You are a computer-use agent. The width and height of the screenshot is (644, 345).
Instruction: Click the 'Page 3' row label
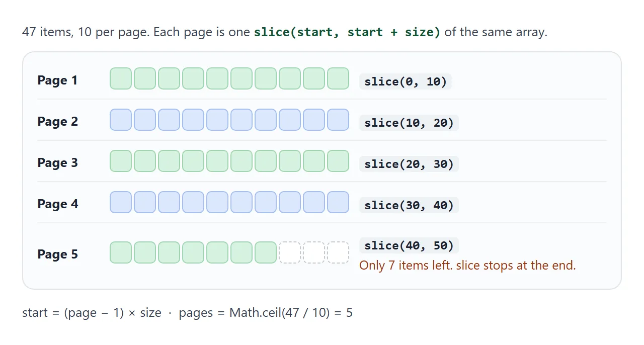58,163
